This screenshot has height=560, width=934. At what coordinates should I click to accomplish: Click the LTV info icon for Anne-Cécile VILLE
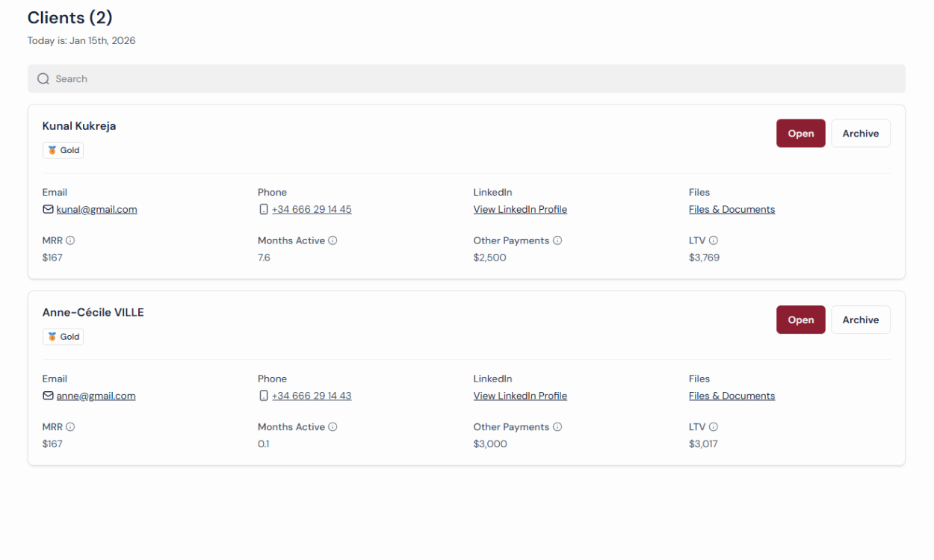(714, 427)
